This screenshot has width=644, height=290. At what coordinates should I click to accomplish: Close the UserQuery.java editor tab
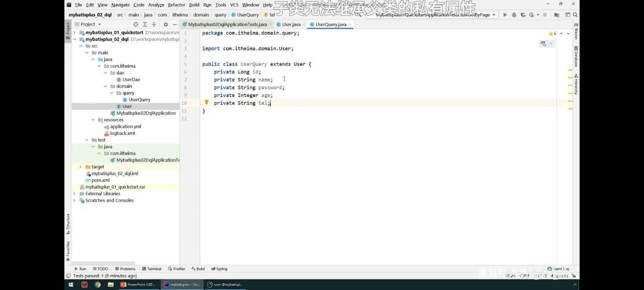pos(350,24)
